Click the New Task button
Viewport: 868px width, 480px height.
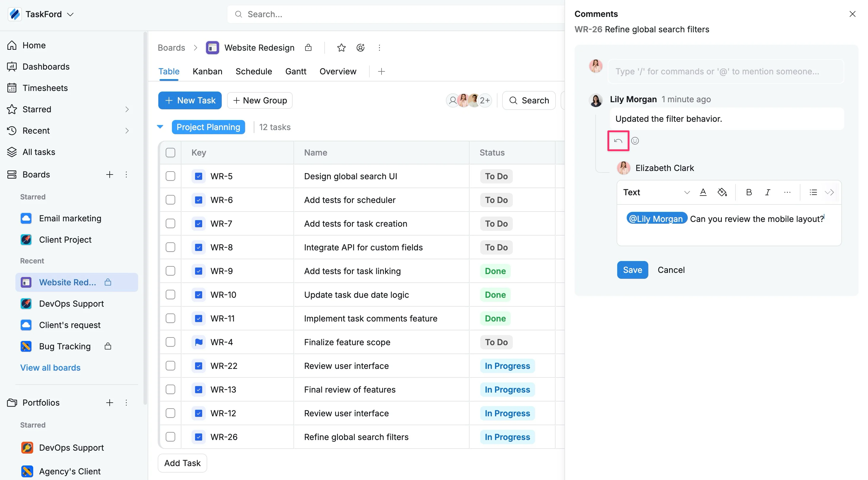coord(190,100)
